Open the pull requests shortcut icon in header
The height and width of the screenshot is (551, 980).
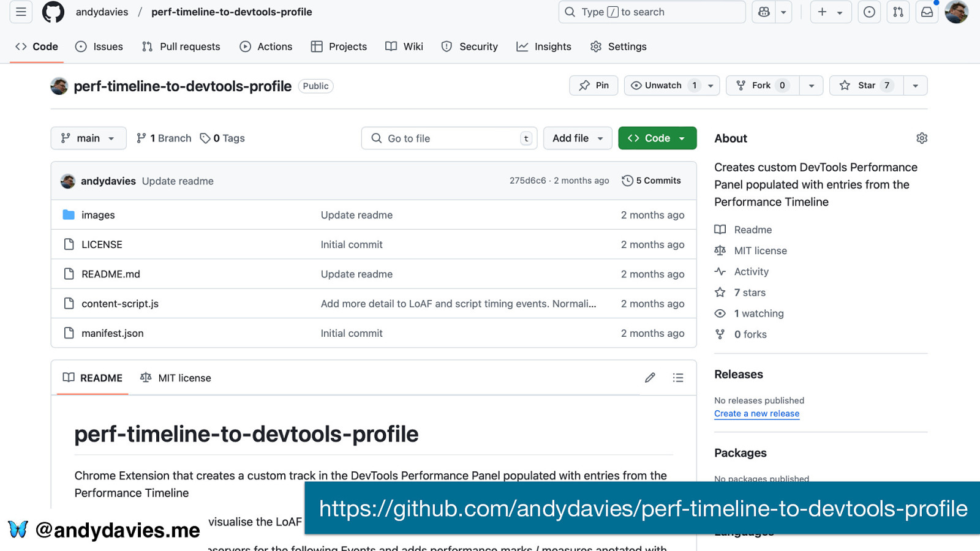tap(898, 12)
